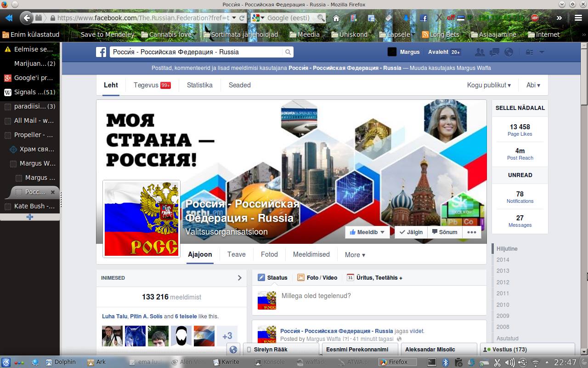Open the globe notifications icon in Facebook header
This screenshot has height=368, width=588.
click(509, 52)
